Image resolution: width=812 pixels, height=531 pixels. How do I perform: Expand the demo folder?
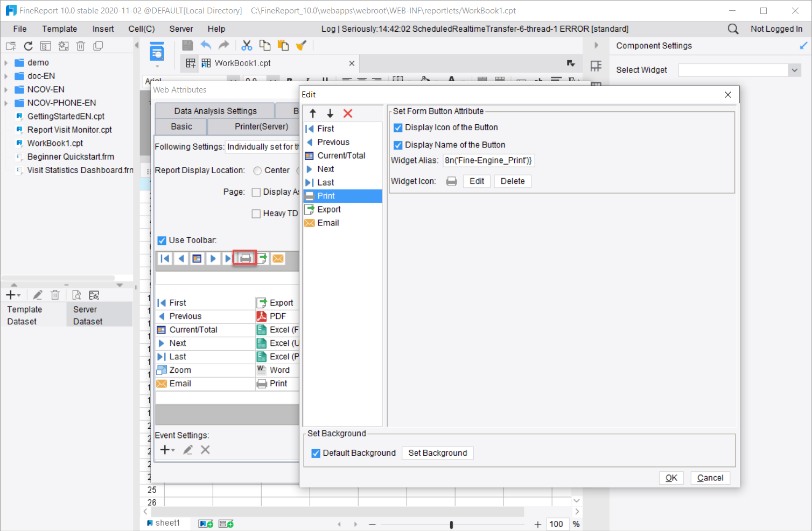click(x=6, y=62)
